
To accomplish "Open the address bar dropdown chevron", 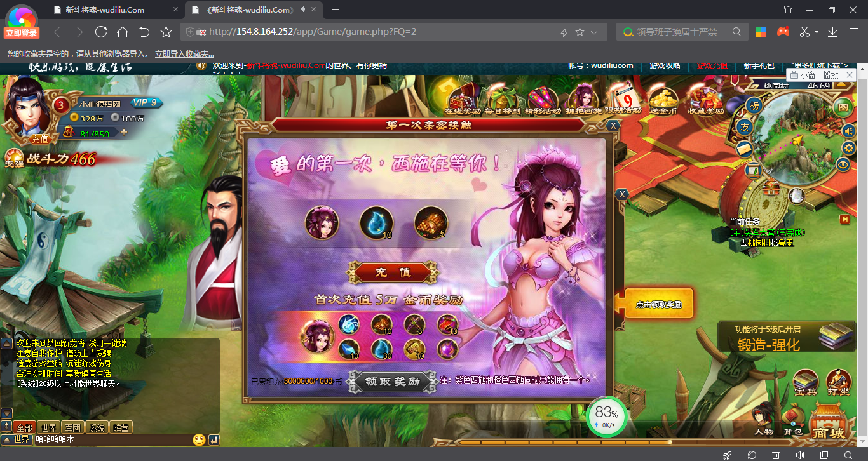I will point(594,32).
